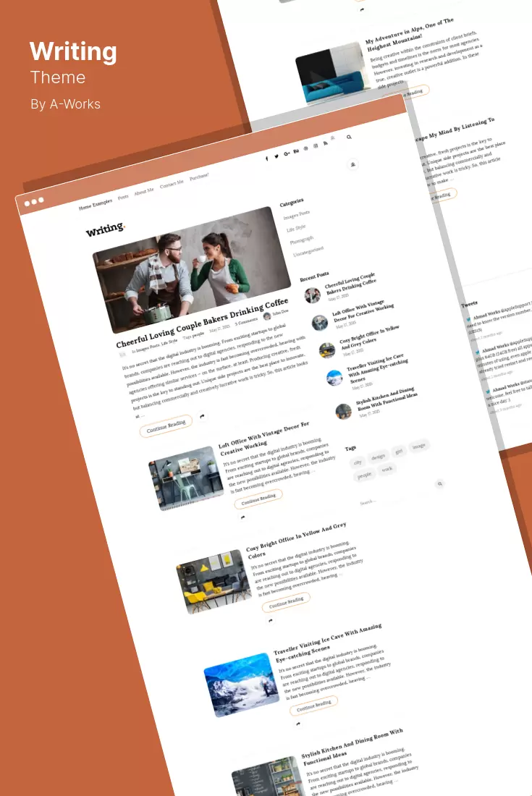
Task: Click Twitter bird beside the version number tweet
Action: [468, 319]
